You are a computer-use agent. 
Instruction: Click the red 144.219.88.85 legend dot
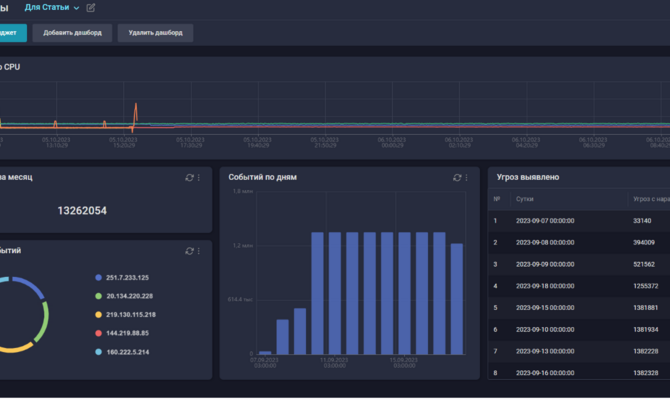pos(98,333)
